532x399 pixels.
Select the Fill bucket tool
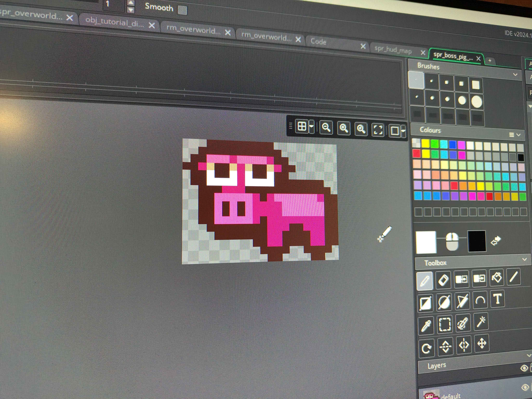pyautogui.click(x=497, y=278)
